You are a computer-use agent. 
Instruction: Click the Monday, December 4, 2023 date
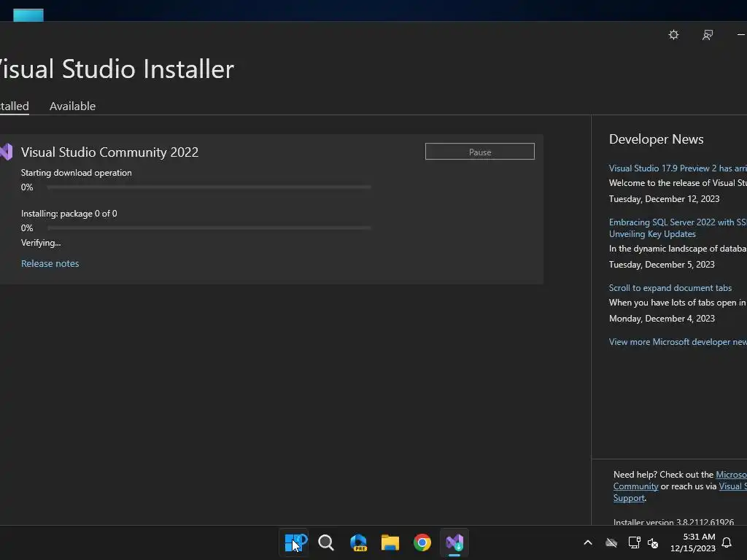(662, 318)
